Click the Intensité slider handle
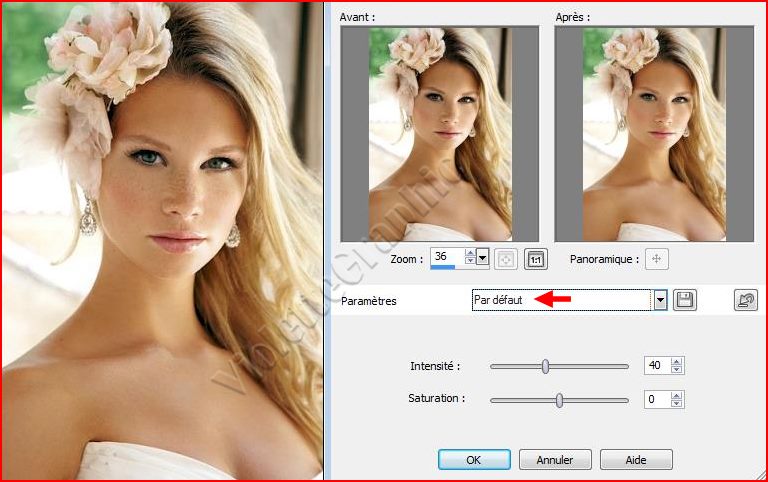The width and height of the screenshot is (768, 482). click(x=545, y=367)
